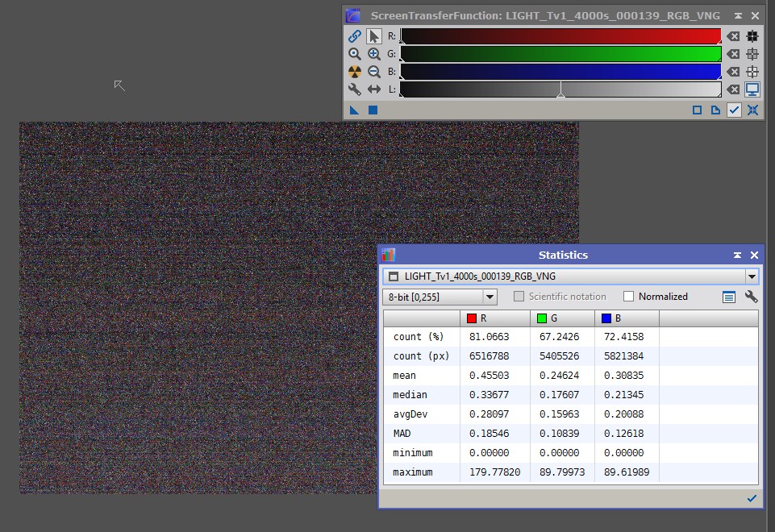
Task: Click the square Apply Global icon in STF
Action: (x=697, y=110)
